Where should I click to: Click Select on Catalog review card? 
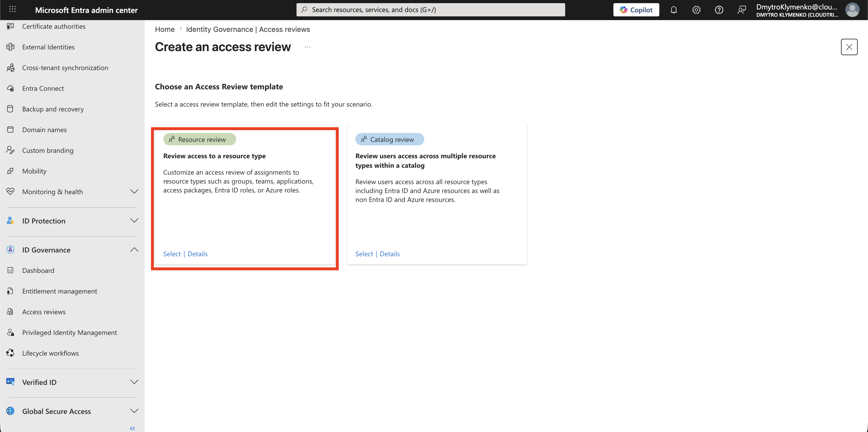click(364, 254)
